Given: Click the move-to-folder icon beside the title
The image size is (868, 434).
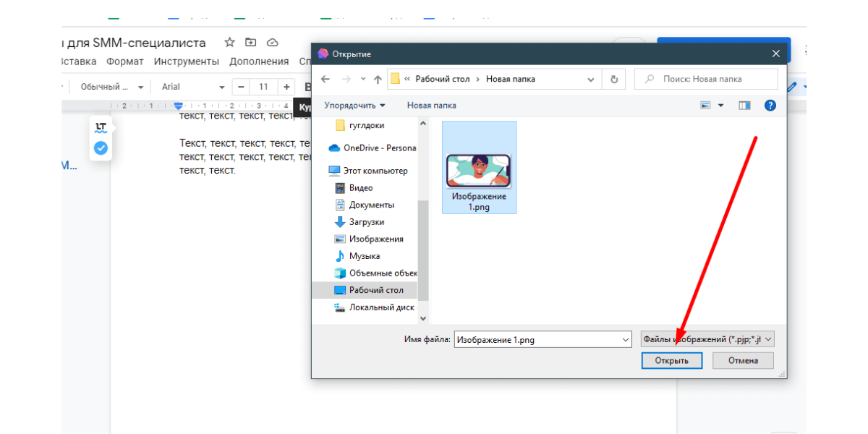Looking at the screenshot, I should tap(251, 43).
